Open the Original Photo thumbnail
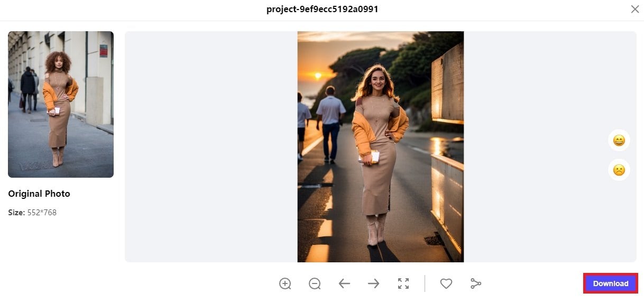644x302 pixels. click(x=61, y=104)
